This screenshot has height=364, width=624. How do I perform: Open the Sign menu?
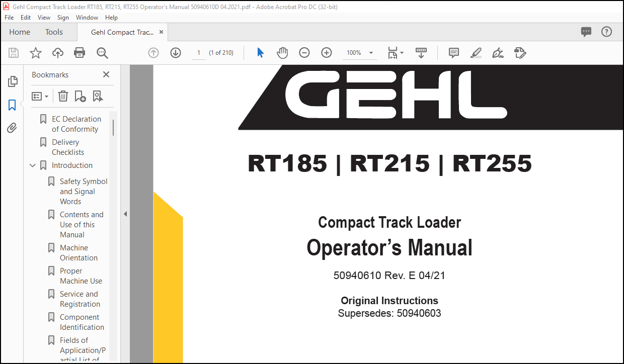63,18
